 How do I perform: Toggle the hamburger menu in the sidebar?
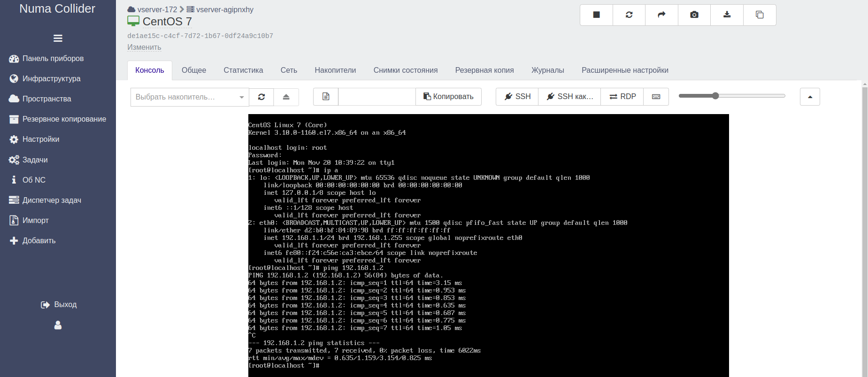click(58, 38)
